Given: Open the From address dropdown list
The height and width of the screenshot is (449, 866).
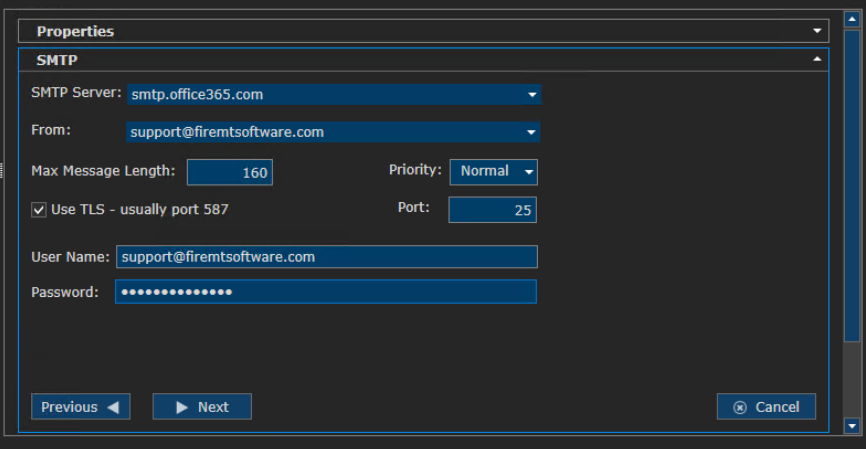Looking at the screenshot, I should click(531, 132).
